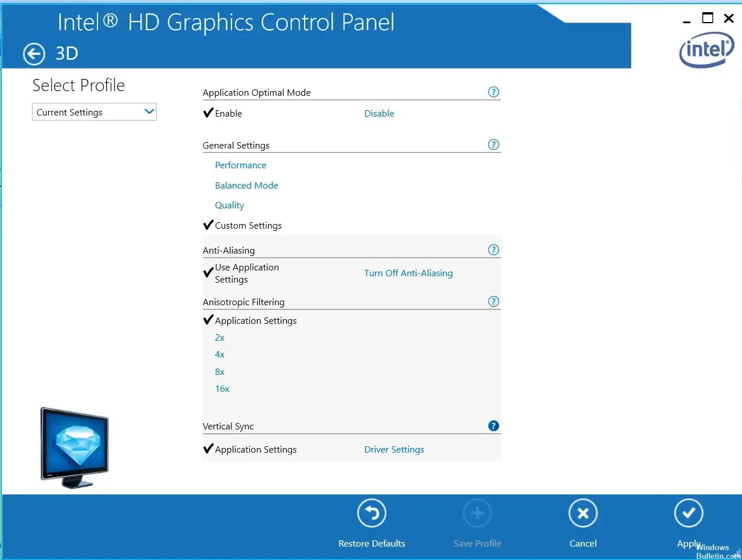Select Turn Off Anti-Aliasing
Screen dimensions: 742x560
point(408,273)
